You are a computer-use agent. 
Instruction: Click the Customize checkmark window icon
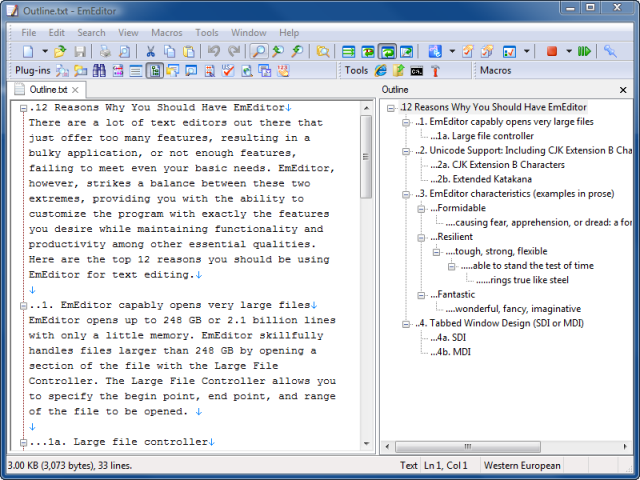[509, 51]
